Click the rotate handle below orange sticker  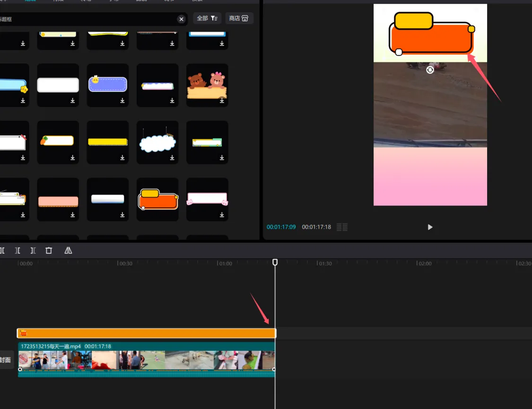click(x=430, y=70)
